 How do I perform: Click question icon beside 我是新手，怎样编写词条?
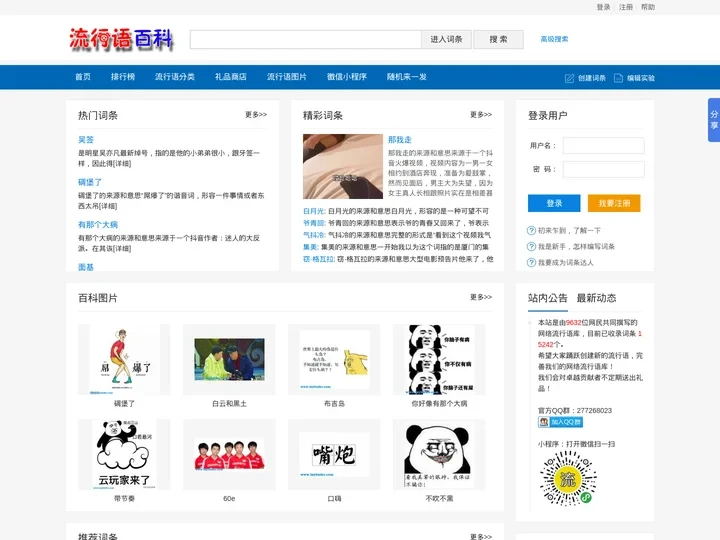pyautogui.click(x=531, y=247)
